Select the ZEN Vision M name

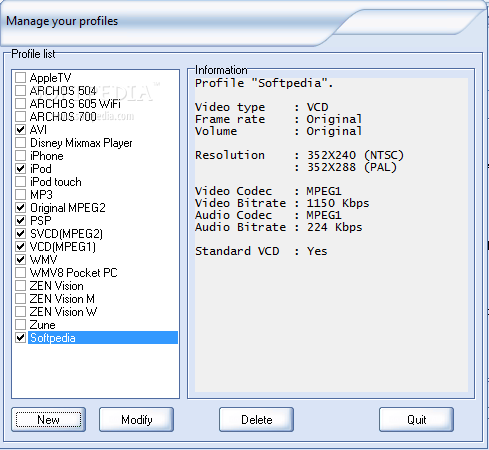pos(62,299)
